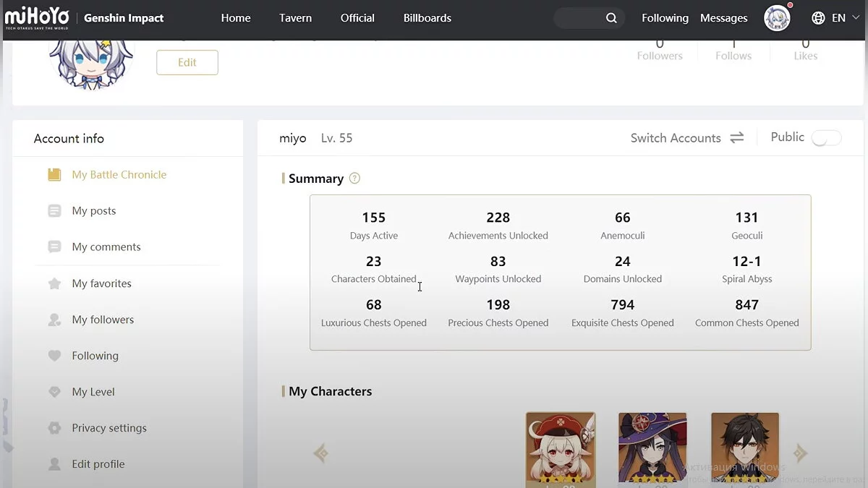868x488 pixels.
Task: Click the 847 Common Chests Opened stat
Action: pos(747,313)
